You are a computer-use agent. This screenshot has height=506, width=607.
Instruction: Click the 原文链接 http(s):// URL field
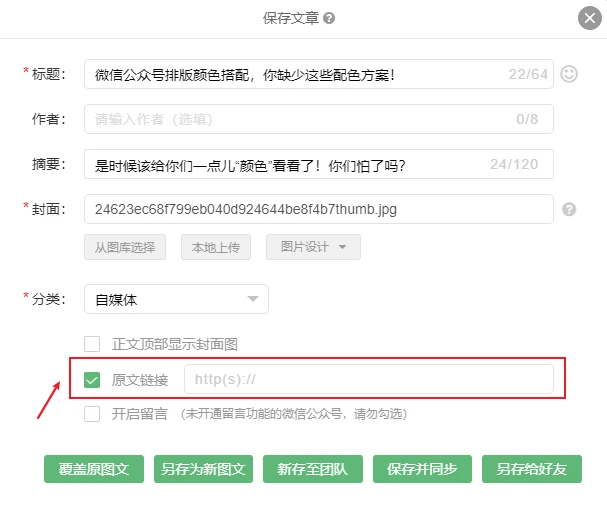(x=367, y=380)
